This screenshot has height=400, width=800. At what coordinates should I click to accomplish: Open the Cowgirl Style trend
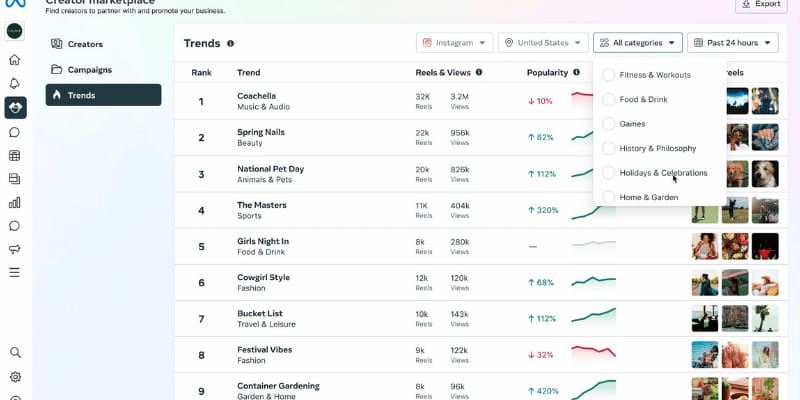coord(263,278)
